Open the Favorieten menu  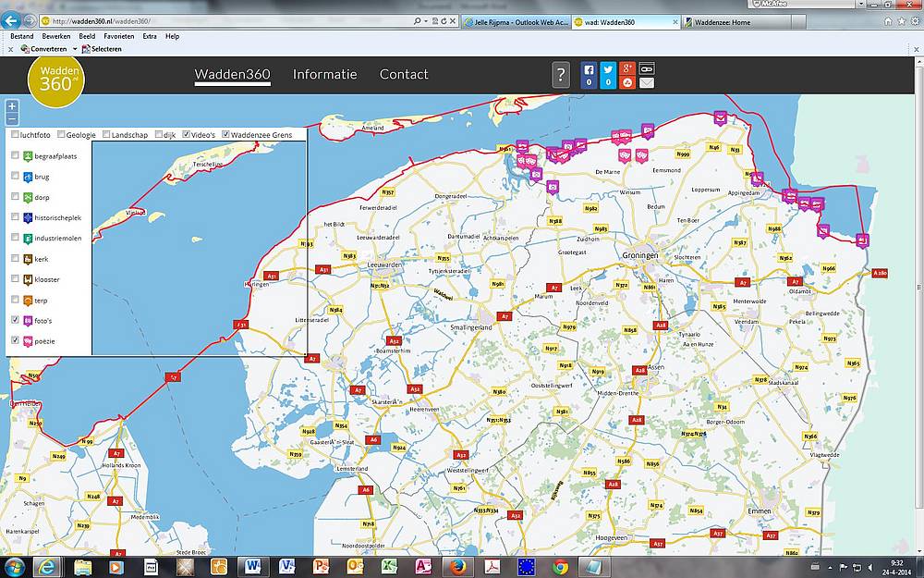pyautogui.click(x=118, y=36)
